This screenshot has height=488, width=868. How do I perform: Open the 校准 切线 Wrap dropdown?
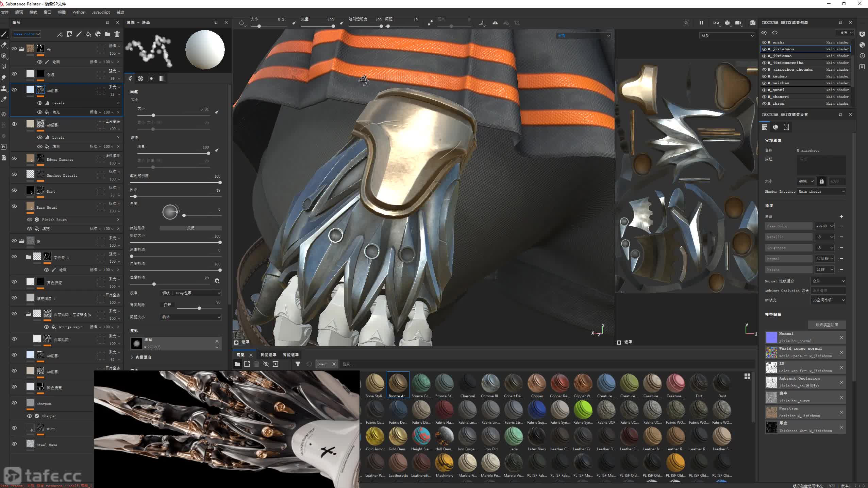(191, 293)
